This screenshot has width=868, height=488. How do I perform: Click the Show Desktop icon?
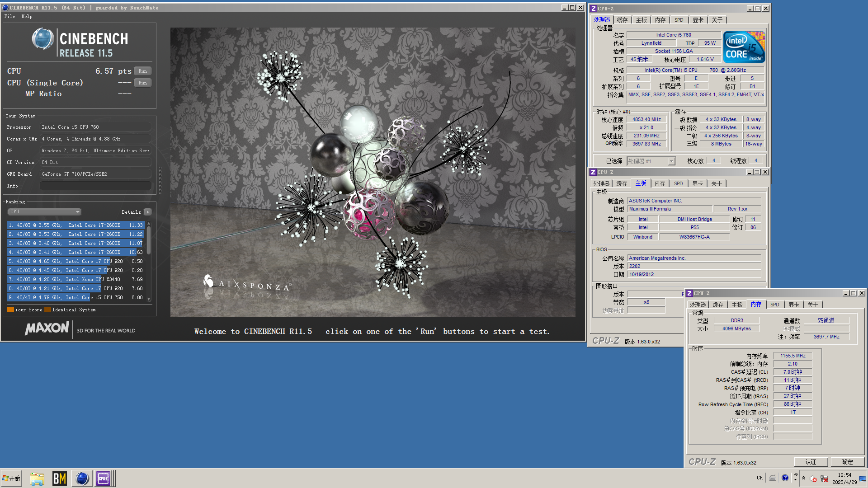tap(863, 479)
